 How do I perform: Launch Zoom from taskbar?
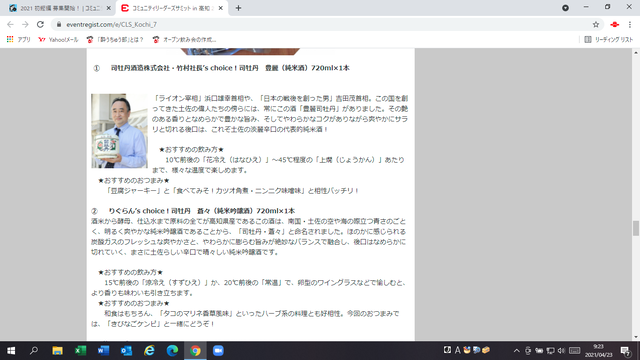pos(218,351)
